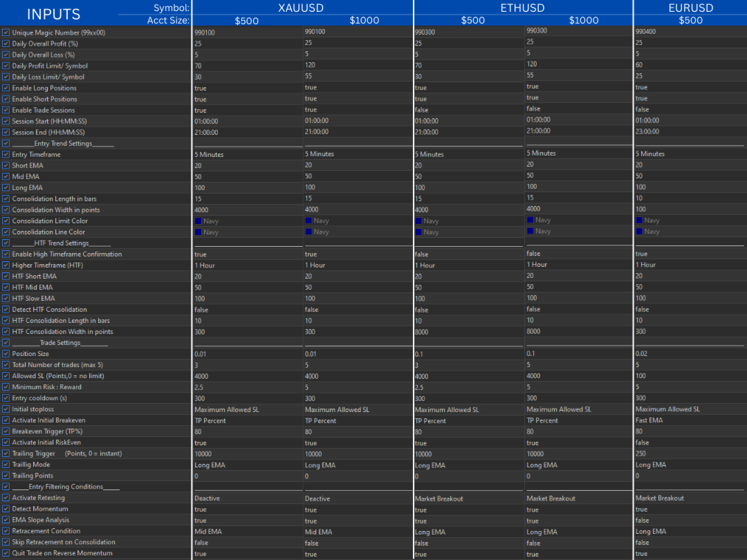Toggle the EMA Slope Analysis checkbox
The image size is (747, 560).
(6, 520)
